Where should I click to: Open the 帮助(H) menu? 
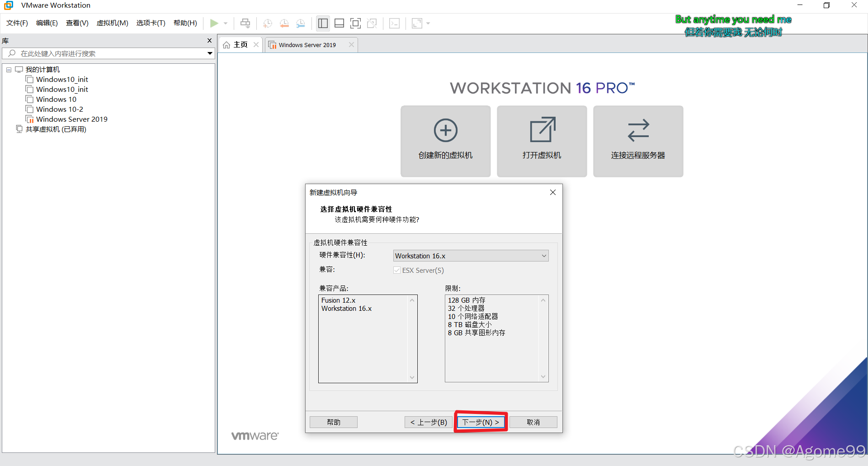[185, 23]
